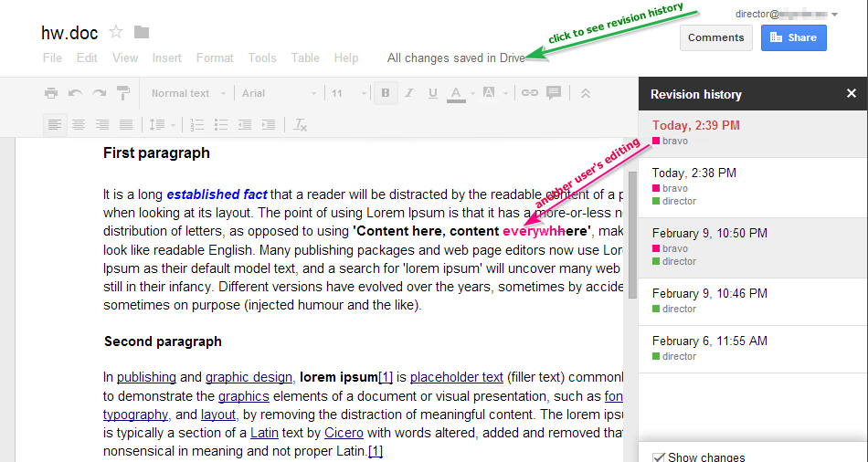Open the Edit menu
This screenshot has height=462, width=868.
point(87,58)
